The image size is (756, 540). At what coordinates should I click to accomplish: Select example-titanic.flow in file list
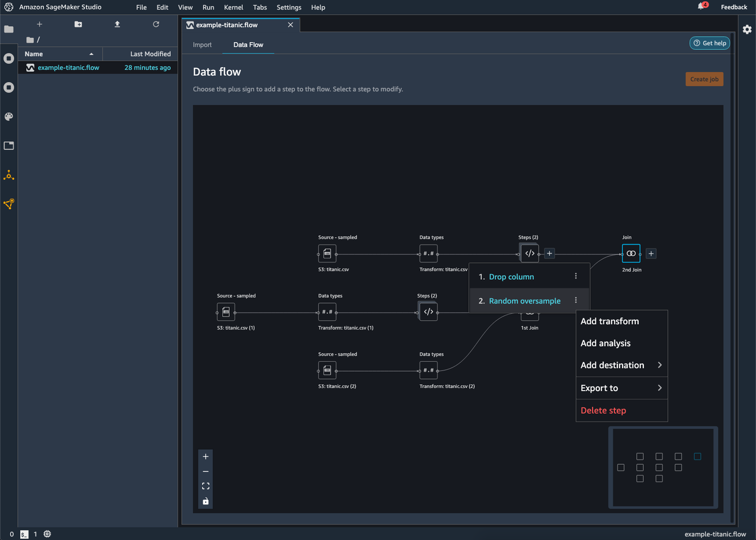pos(98,68)
